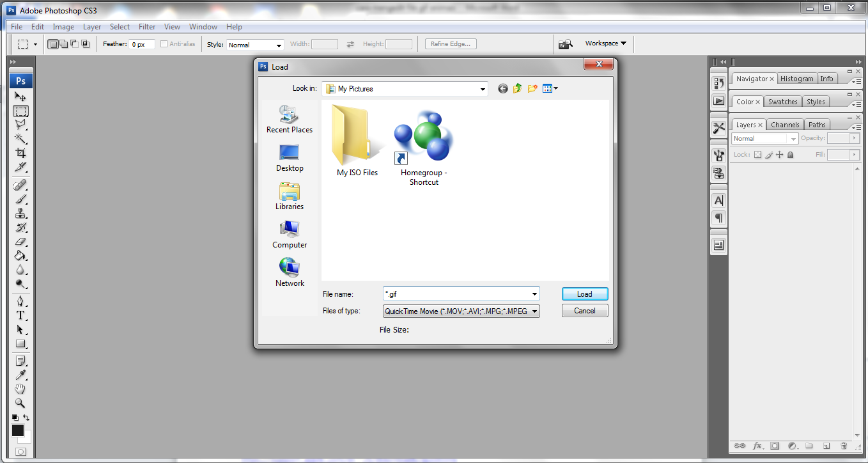The height and width of the screenshot is (463, 868).
Task: Choose Subtract from selection mode
Action: pyautogui.click(x=74, y=44)
